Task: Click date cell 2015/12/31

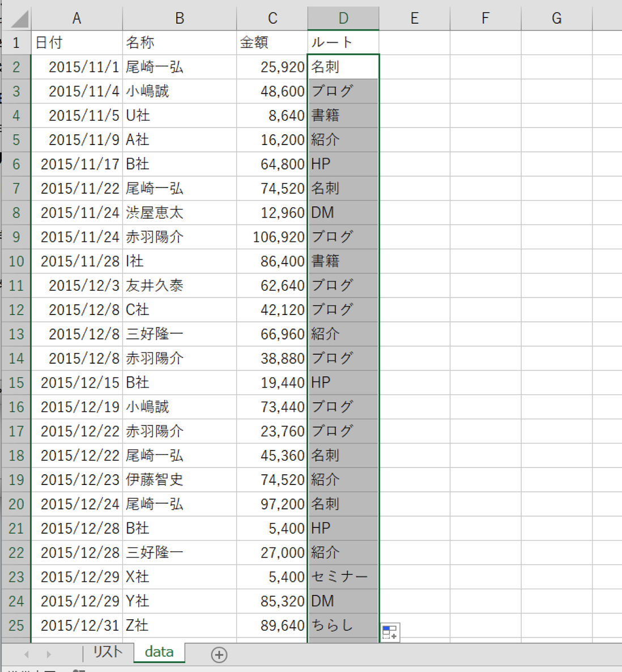Action: (x=76, y=626)
